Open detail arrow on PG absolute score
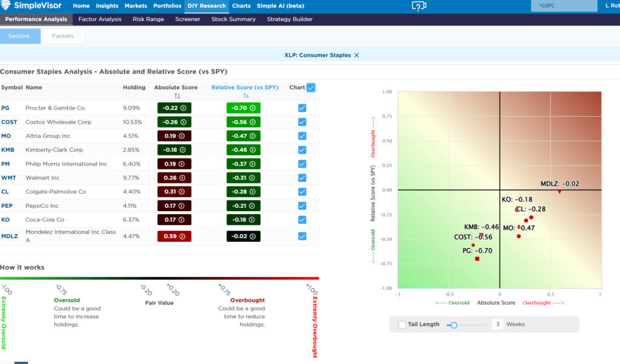Viewport: 620px width, 364px height. [183, 108]
